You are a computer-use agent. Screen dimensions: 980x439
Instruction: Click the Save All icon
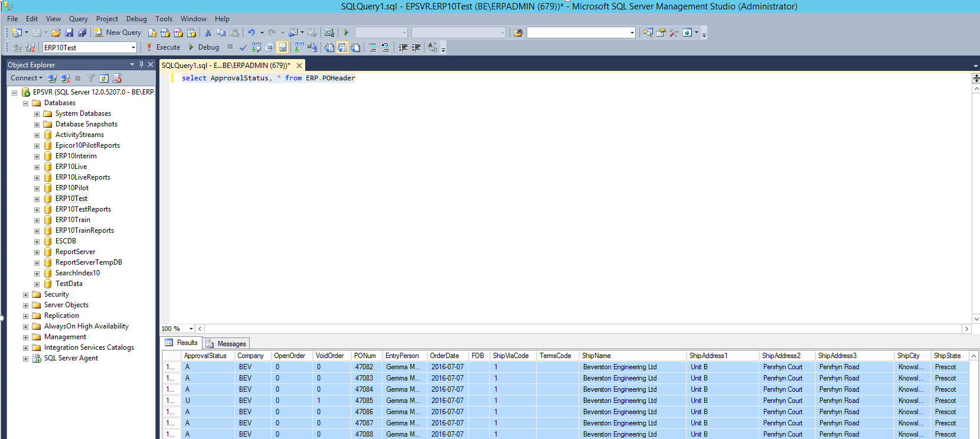click(82, 32)
